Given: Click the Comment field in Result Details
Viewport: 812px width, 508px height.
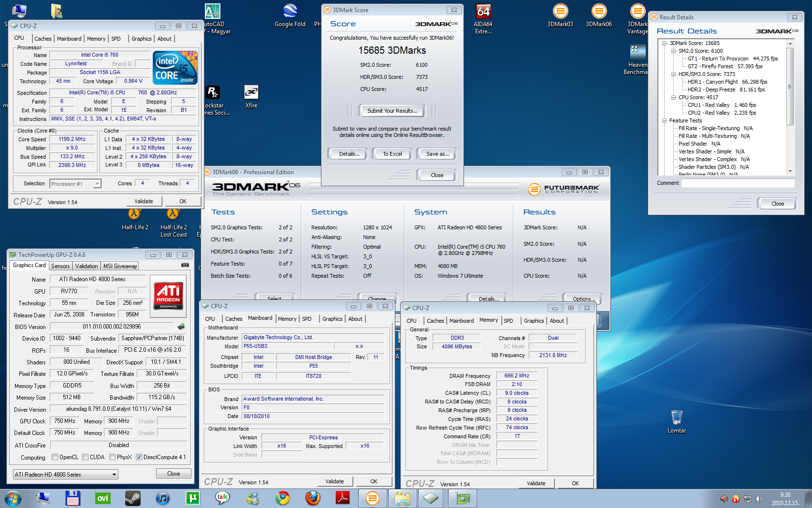Looking at the screenshot, I should click(738, 183).
